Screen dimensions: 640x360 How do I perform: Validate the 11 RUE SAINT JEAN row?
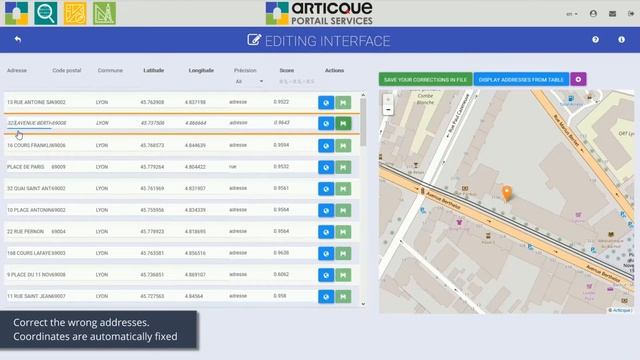[x=343, y=297]
